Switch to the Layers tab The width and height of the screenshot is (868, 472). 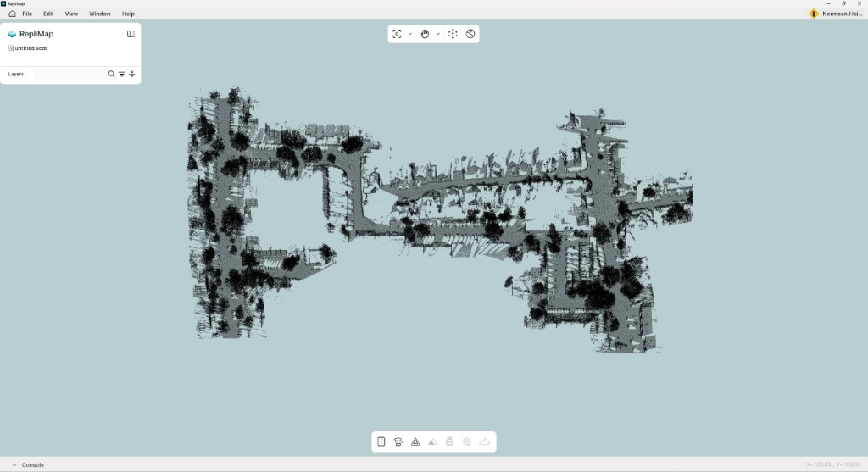point(16,74)
